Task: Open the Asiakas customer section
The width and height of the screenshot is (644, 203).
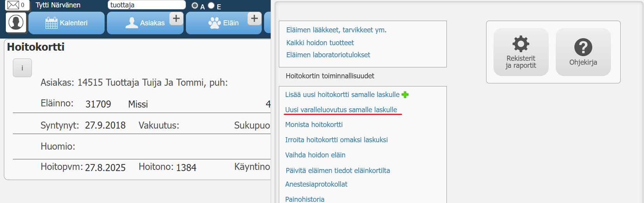Action: tap(145, 23)
